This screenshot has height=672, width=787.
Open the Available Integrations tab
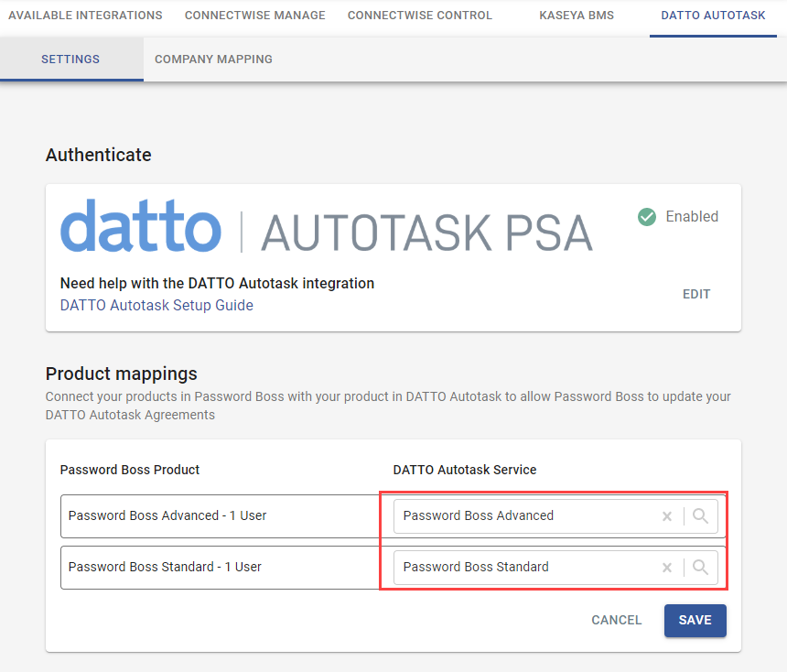tap(85, 16)
